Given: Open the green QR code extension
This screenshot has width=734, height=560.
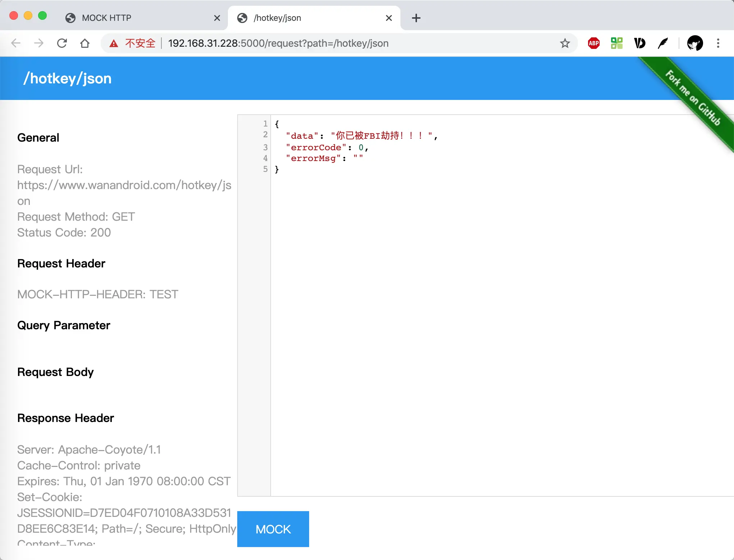Looking at the screenshot, I should 616,43.
